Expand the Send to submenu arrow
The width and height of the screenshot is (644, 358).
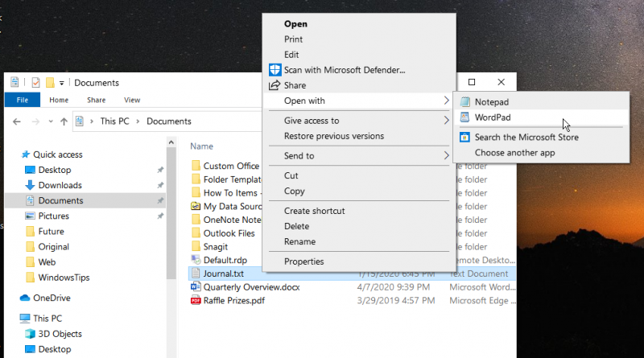(x=447, y=155)
